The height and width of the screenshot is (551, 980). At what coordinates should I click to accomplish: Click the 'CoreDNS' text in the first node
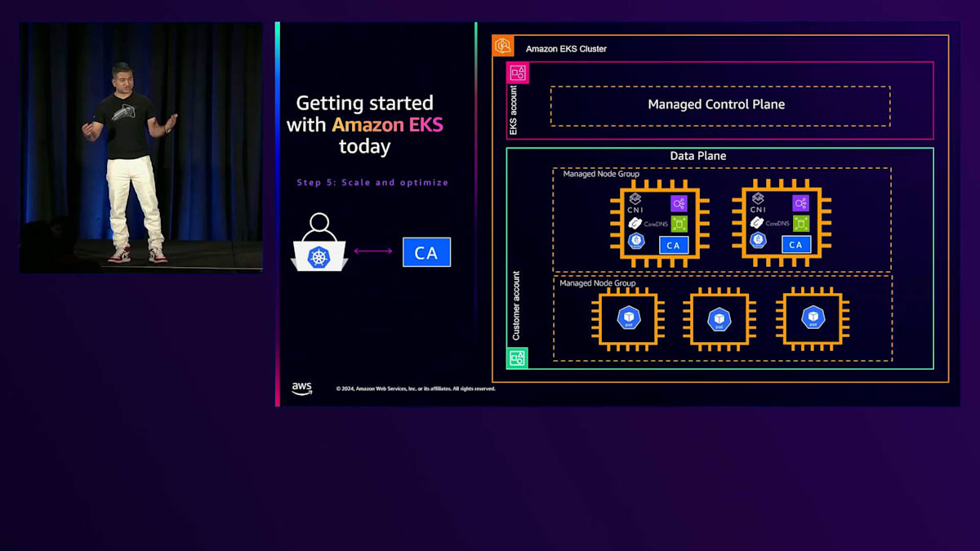(x=657, y=224)
